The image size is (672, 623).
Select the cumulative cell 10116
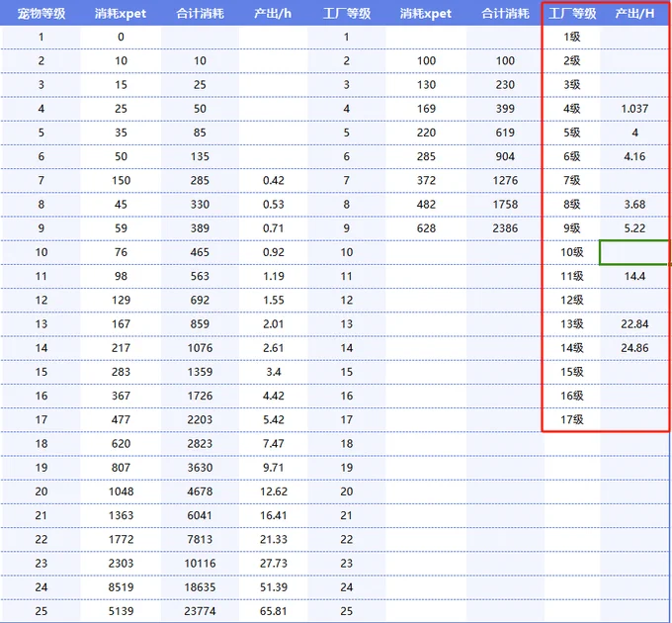click(201, 563)
